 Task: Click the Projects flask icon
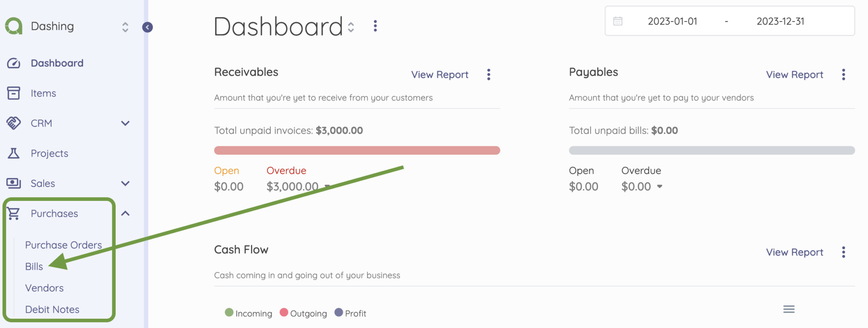click(x=14, y=153)
